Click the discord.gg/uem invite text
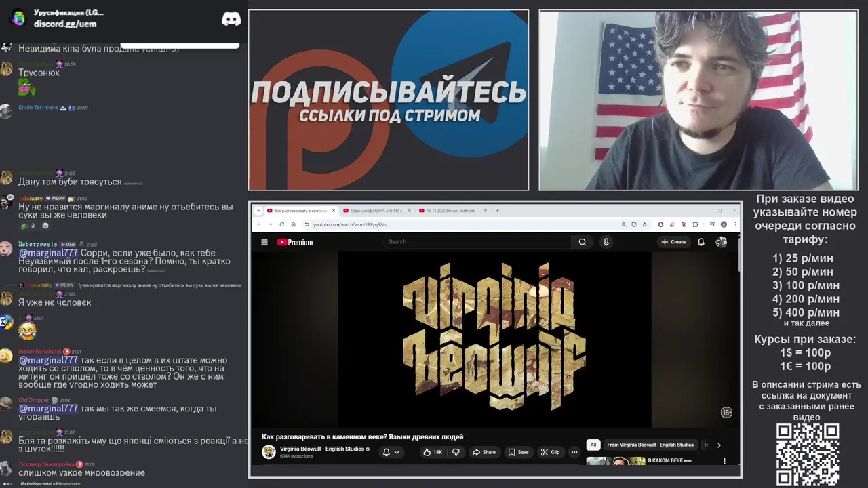 (x=65, y=24)
